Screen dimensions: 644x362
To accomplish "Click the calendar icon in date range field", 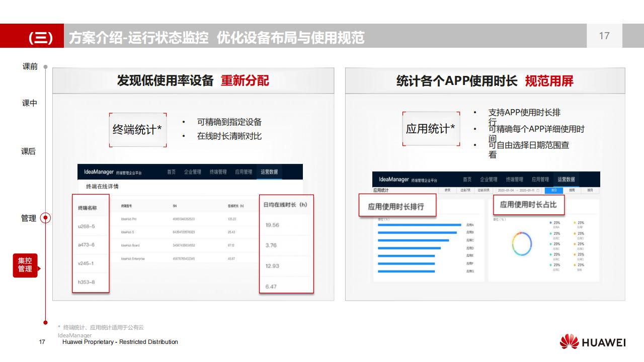I will tap(538, 191).
